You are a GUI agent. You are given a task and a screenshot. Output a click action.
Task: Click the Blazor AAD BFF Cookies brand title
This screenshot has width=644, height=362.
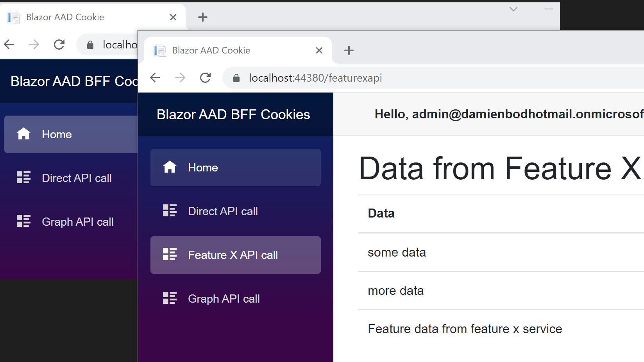pyautogui.click(x=233, y=114)
